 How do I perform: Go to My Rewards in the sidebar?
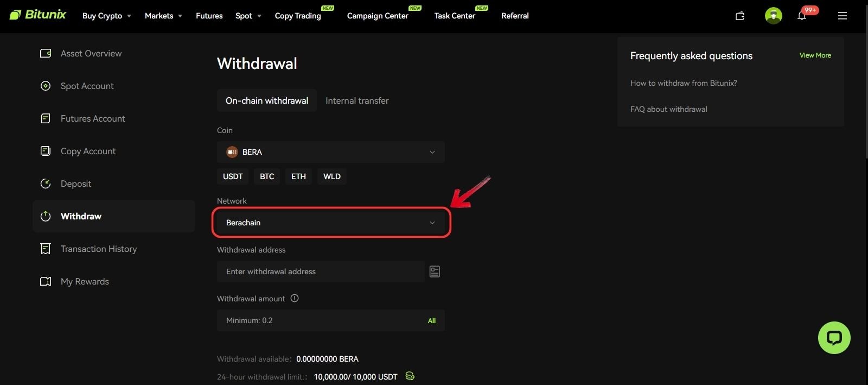85,281
